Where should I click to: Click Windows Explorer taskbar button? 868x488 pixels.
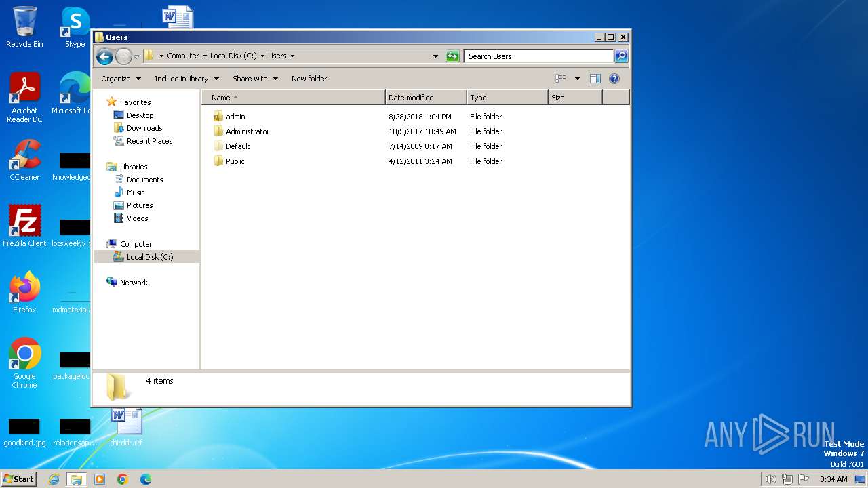click(x=76, y=479)
